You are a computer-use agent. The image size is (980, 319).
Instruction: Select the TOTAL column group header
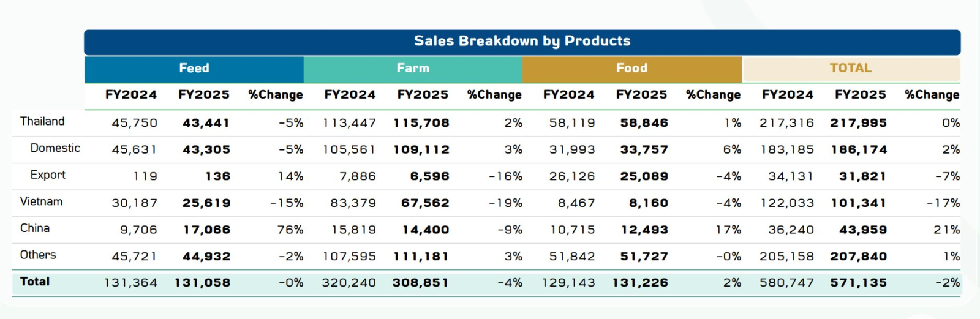pyautogui.click(x=850, y=69)
